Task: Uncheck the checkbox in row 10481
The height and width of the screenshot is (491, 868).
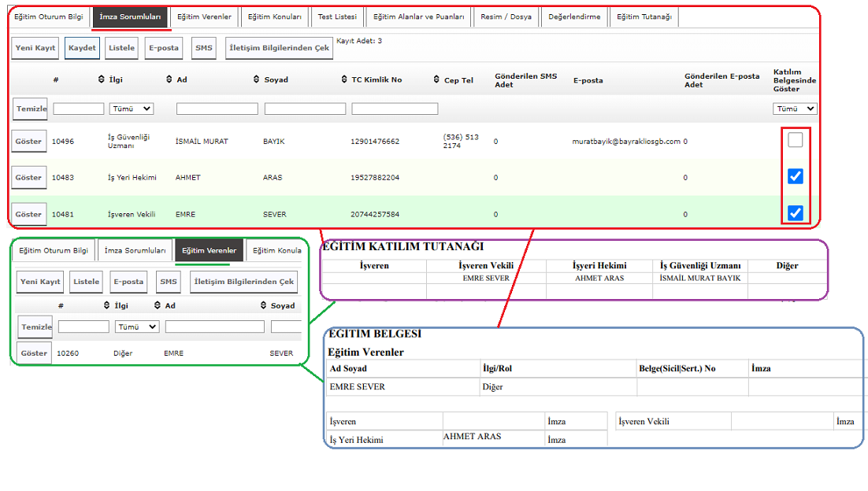Action: 796,212
